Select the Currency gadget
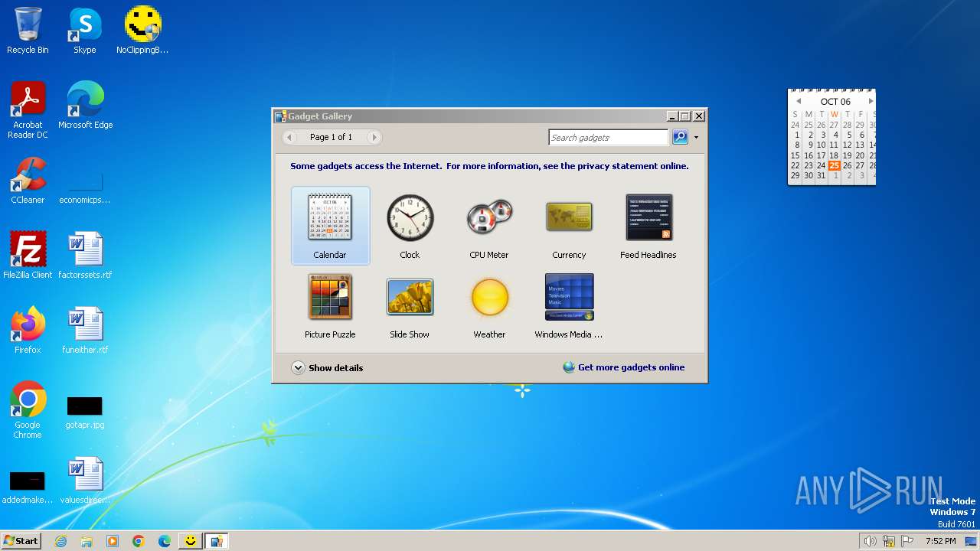The width and height of the screenshot is (980, 551). tap(569, 226)
